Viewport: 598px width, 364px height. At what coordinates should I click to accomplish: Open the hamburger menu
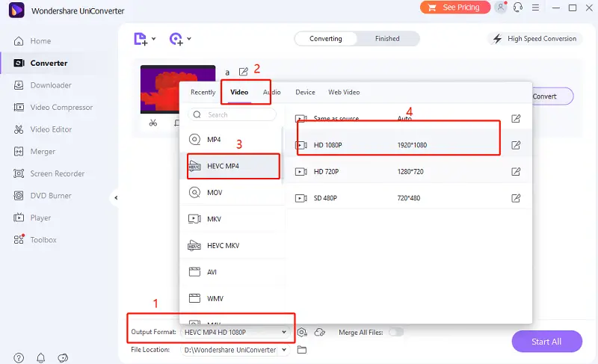pyautogui.click(x=535, y=7)
